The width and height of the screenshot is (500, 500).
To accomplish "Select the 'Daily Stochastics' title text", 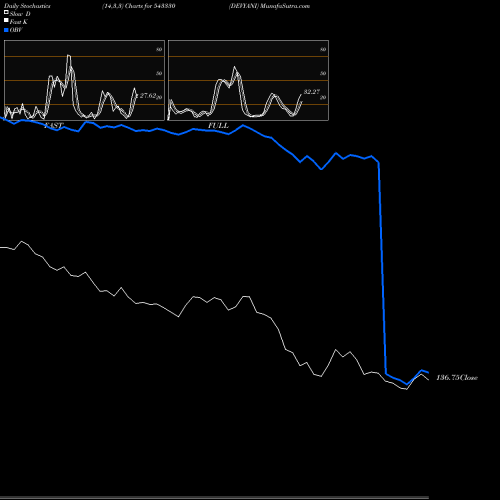I will (27, 6).
